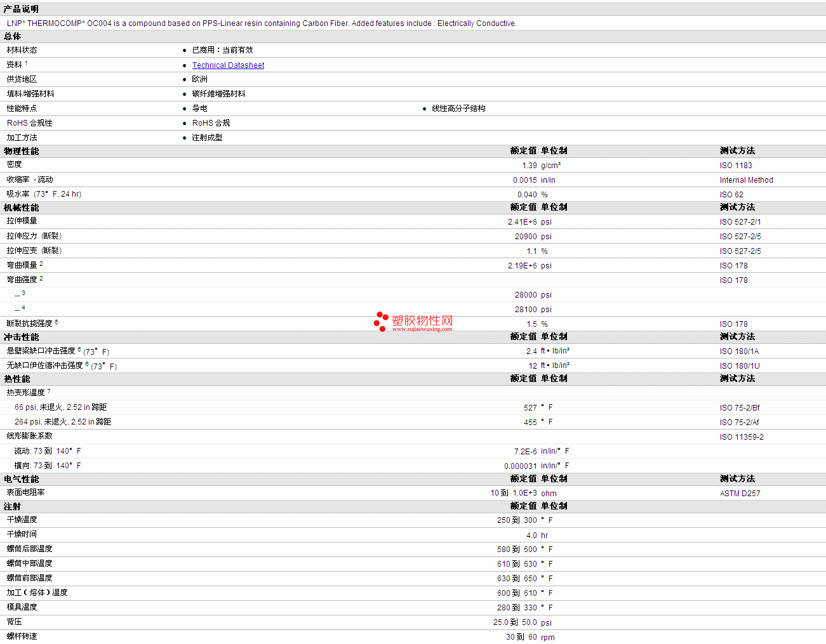Select the 冲击性能 section header
This screenshot has width=826, height=644.
21,337
